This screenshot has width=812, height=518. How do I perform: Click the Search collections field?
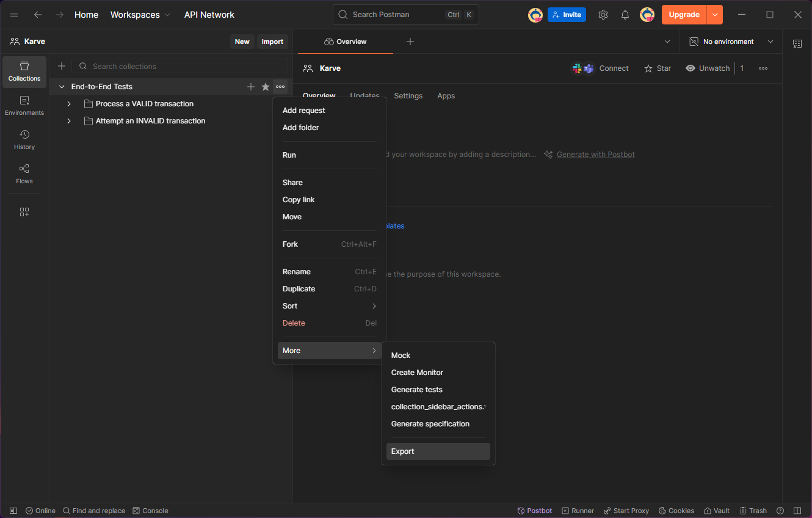point(180,66)
